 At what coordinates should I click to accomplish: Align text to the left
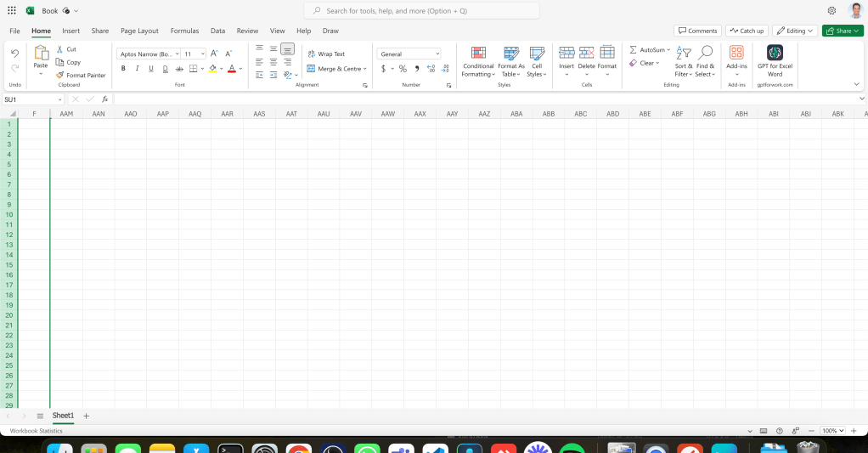coord(259,61)
